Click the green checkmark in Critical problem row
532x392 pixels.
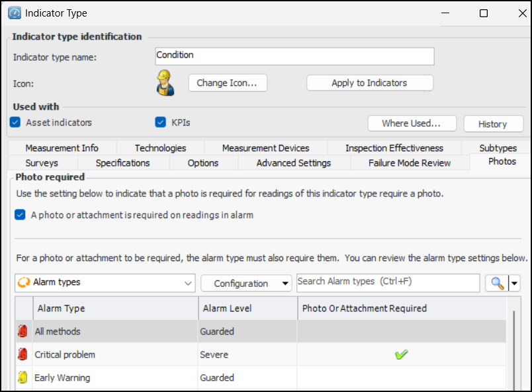pyautogui.click(x=400, y=355)
